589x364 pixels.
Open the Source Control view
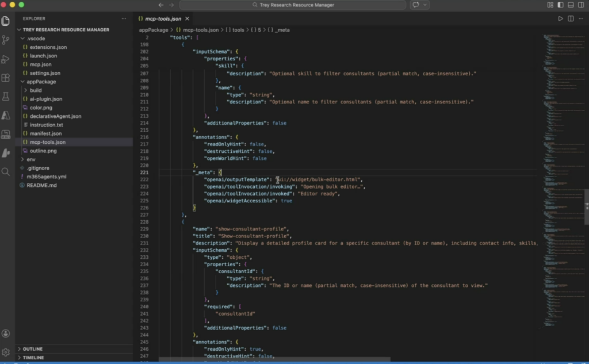click(x=6, y=40)
